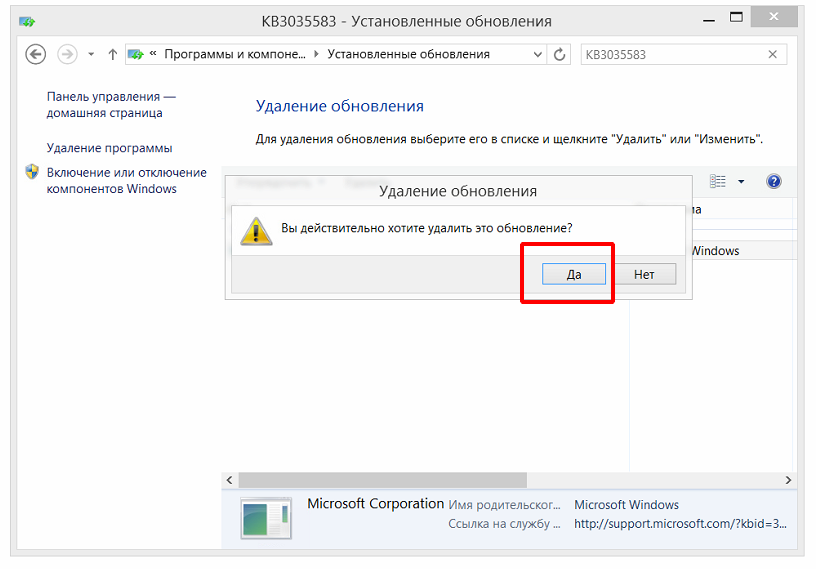Click the KB3035583 search field
Image resolution: width=816 pixels, height=569 pixels.
point(670,54)
